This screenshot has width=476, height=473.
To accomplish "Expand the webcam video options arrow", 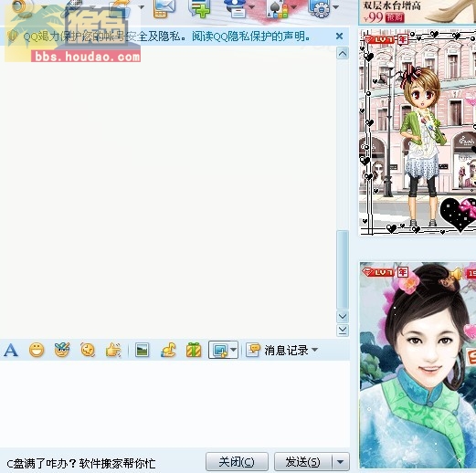I will point(45,6).
